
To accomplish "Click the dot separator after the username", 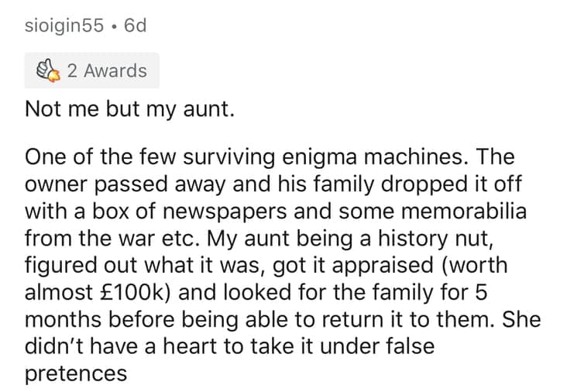I will click(x=112, y=26).
